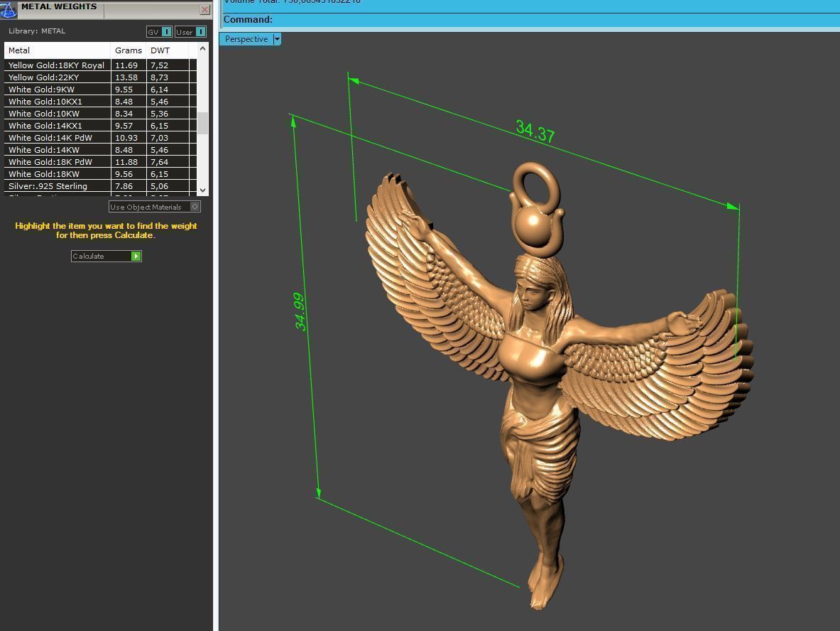Click the 10.93 grams value
Image resolution: width=840 pixels, height=631 pixels.
click(126, 138)
